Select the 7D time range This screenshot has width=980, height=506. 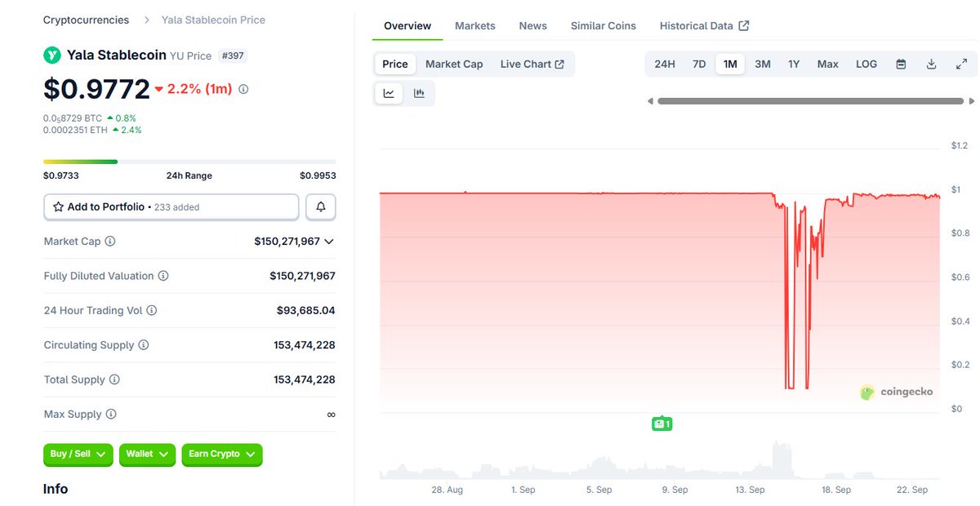tap(699, 64)
